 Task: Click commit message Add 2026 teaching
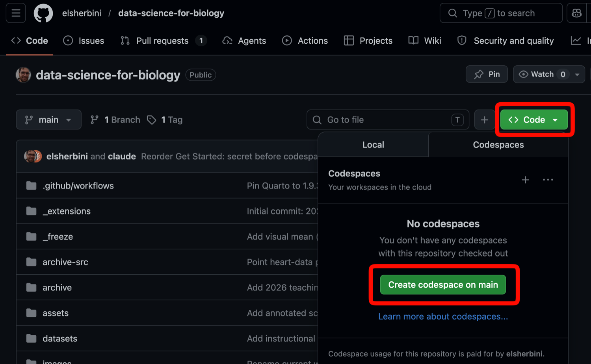pyautogui.click(x=282, y=288)
